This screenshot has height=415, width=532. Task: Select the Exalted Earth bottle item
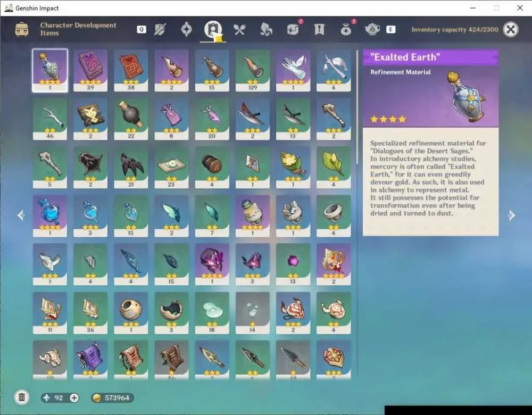[x=50, y=71]
